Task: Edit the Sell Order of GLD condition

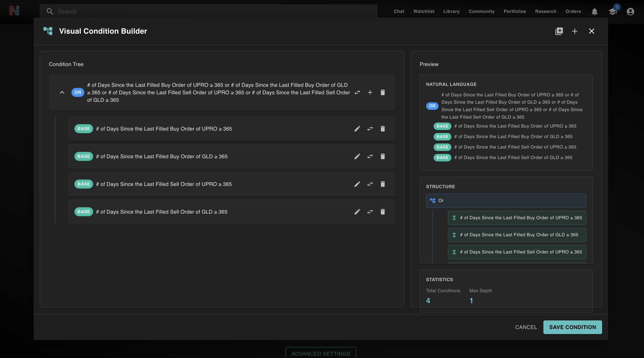Action: point(357,212)
